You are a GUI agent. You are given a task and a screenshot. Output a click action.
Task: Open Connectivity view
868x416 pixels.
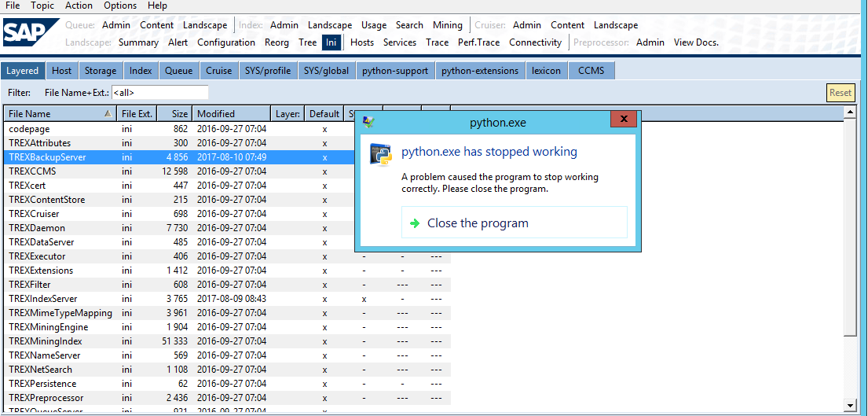pos(535,42)
